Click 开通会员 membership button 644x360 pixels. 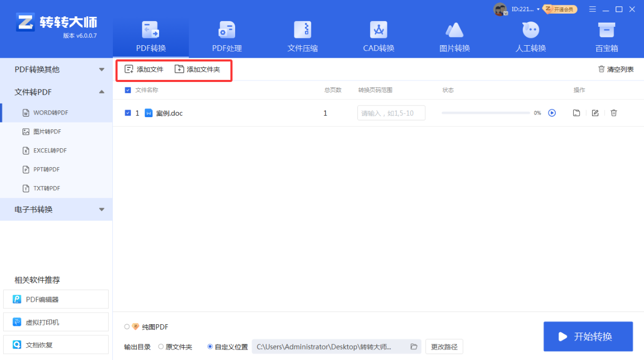click(560, 9)
